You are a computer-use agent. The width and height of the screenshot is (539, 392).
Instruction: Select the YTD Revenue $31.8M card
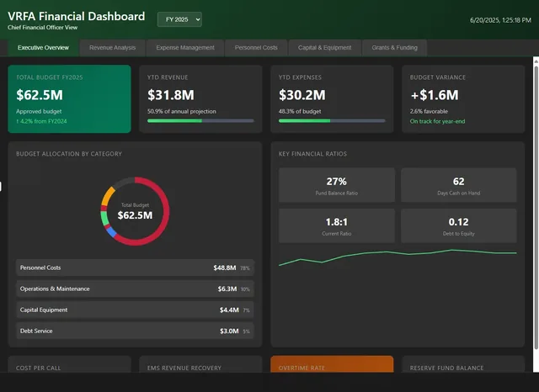[x=200, y=99]
